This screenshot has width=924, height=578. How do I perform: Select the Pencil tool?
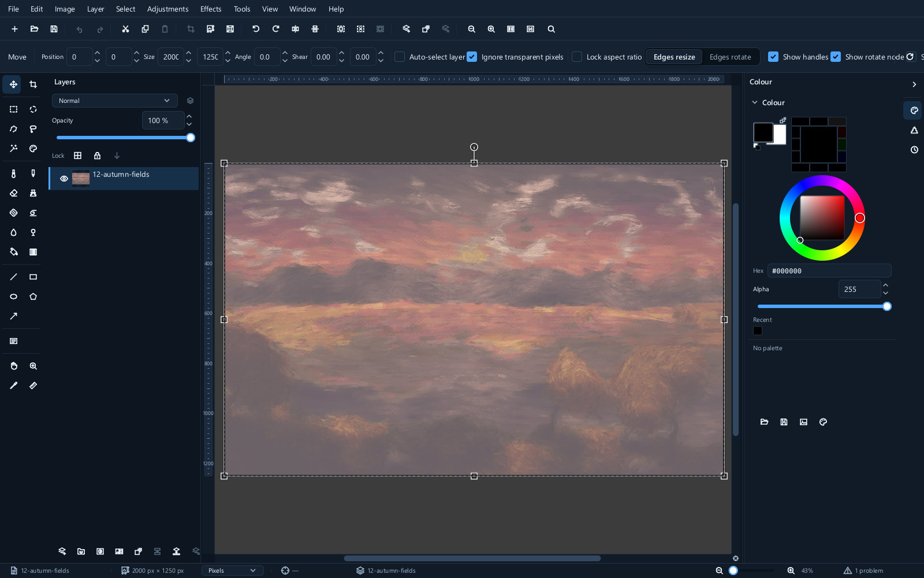33,173
